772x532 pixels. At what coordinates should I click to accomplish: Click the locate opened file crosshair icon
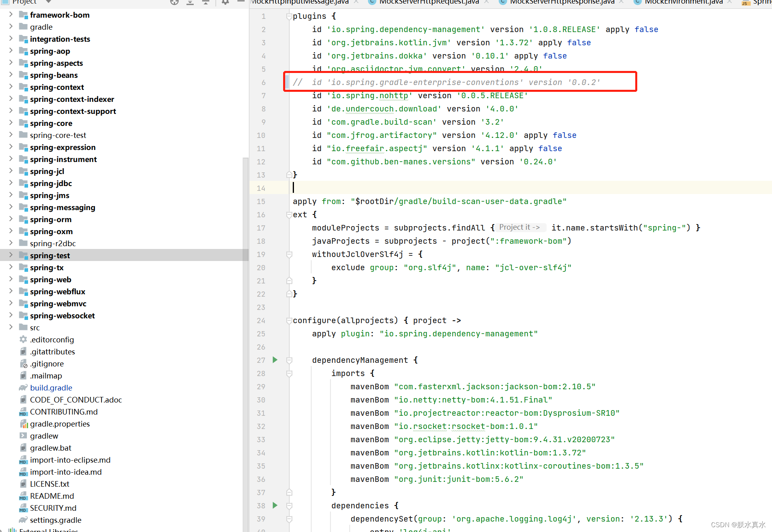tap(174, 2)
